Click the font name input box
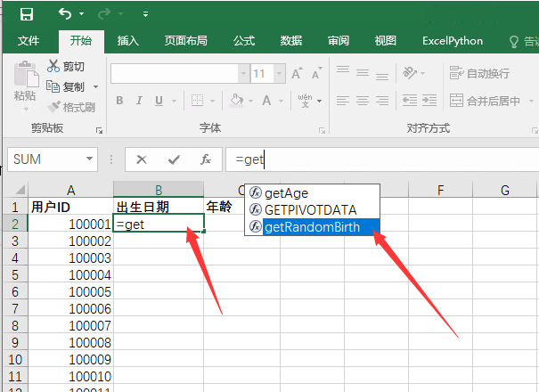Viewport: 539px width, 392px height. (175, 73)
